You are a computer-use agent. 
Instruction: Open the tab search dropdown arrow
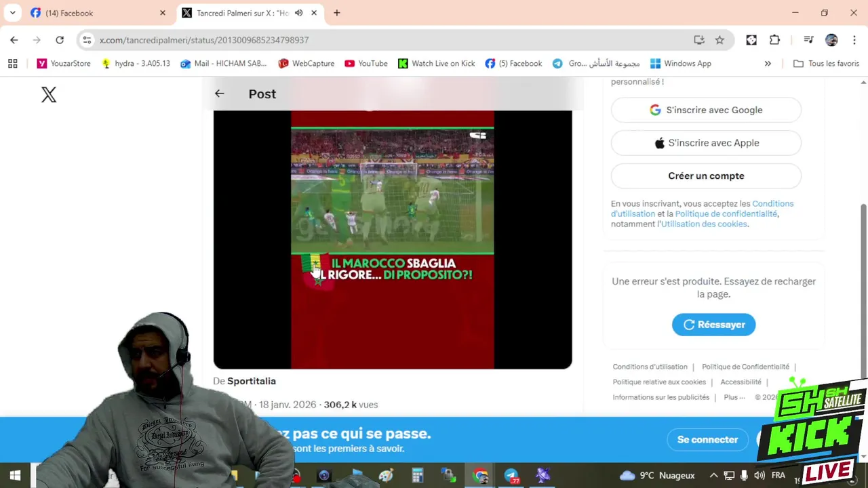coord(12,13)
